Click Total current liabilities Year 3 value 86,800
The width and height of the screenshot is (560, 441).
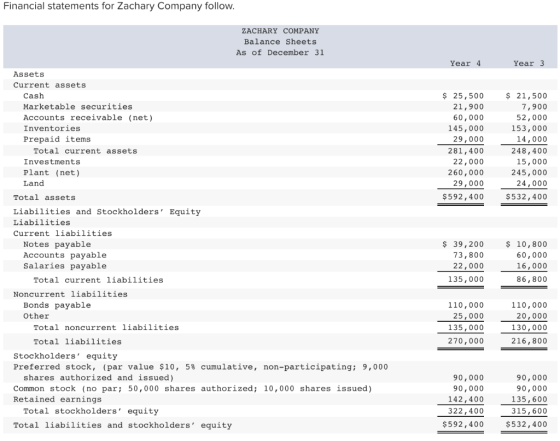coord(532,279)
